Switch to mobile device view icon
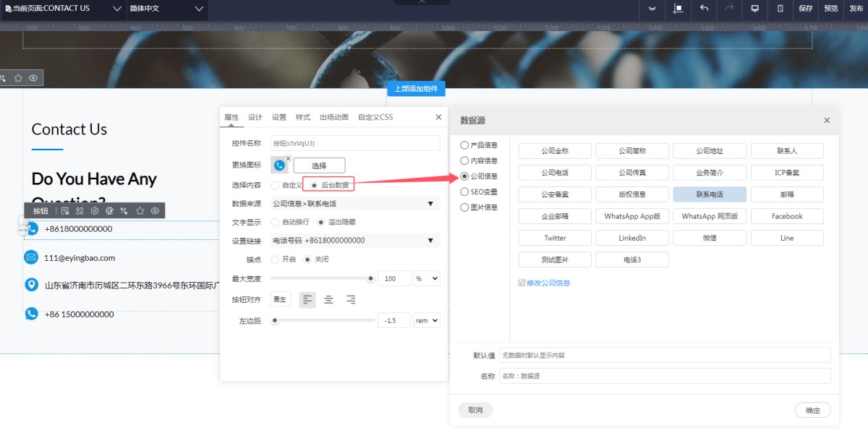 (x=780, y=9)
